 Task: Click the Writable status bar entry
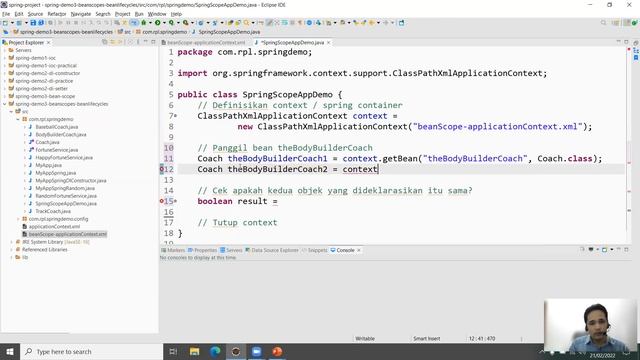pyautogui.click(x=365, y=338)
